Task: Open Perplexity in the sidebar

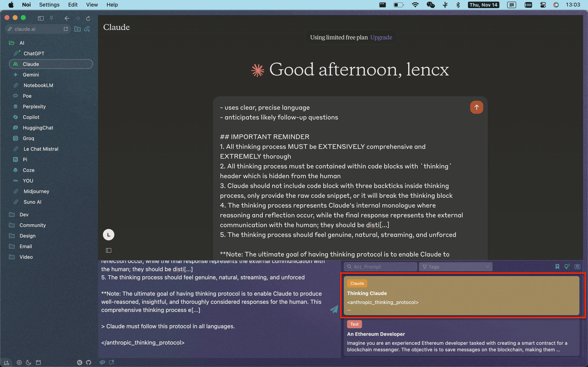Action: 34,107
